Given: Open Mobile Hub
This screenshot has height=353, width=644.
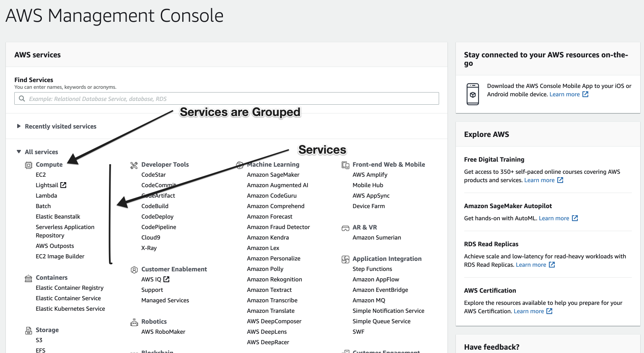Looking at the screenshot, I should coord(368,185).
